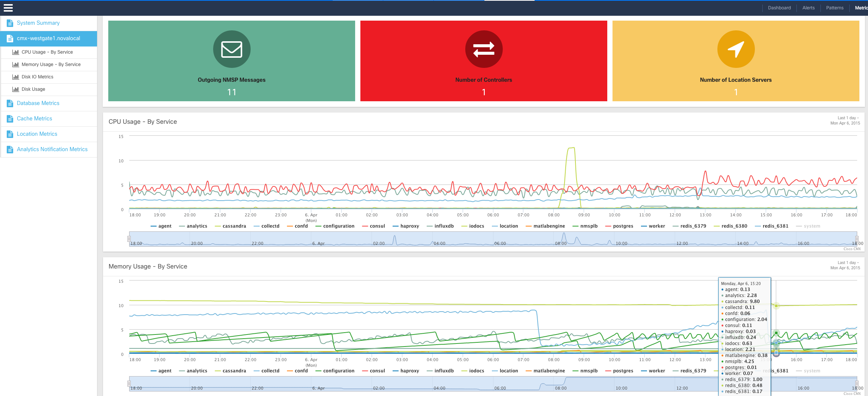Click the chart icon beside Disk IO Metrics
The width and height of the screenshot is (868, 396).
pyautogui.click(x=15, y=77)
